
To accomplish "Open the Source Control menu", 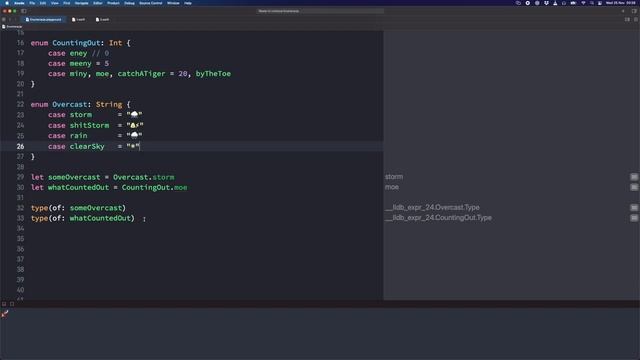I will coord(151,3).
